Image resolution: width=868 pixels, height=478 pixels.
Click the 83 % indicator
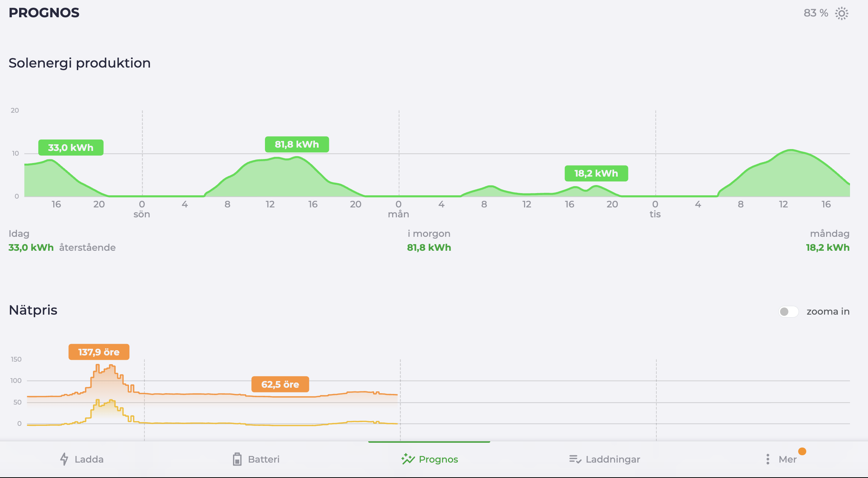click(816, 13)
